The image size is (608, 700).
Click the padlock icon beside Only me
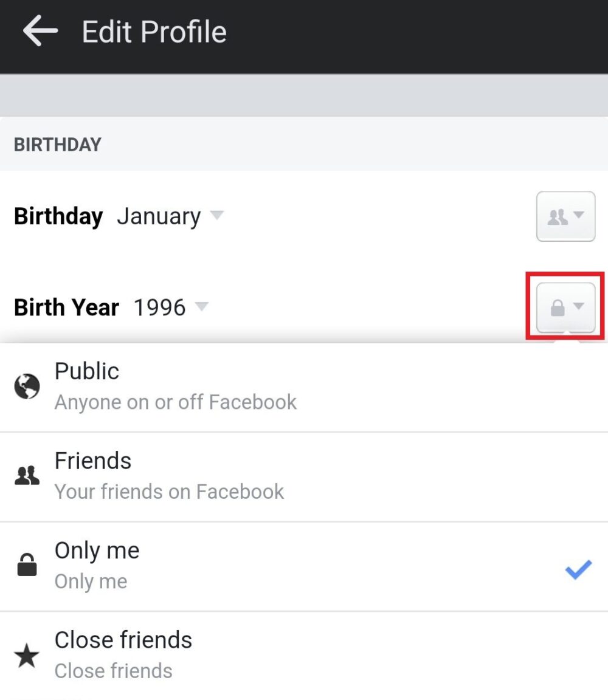pos(27,566)
